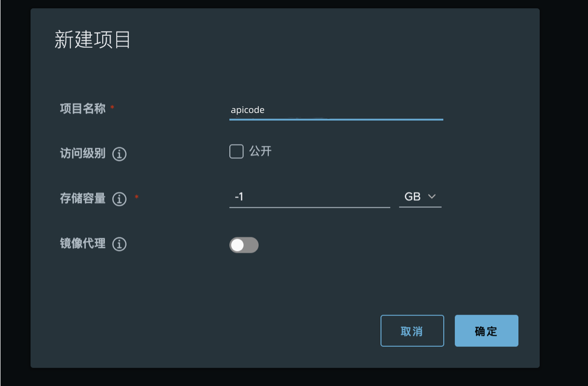Viewport: 588px width, 386px height.
Task: Click the red asterisk after 存储容量 info icon
Action: point(136,197)
